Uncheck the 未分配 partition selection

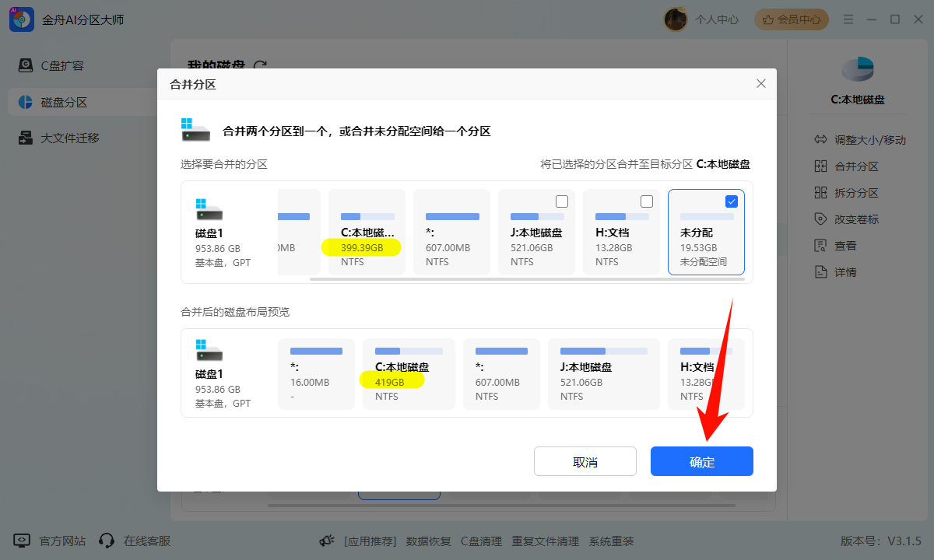tap(732, 201)
